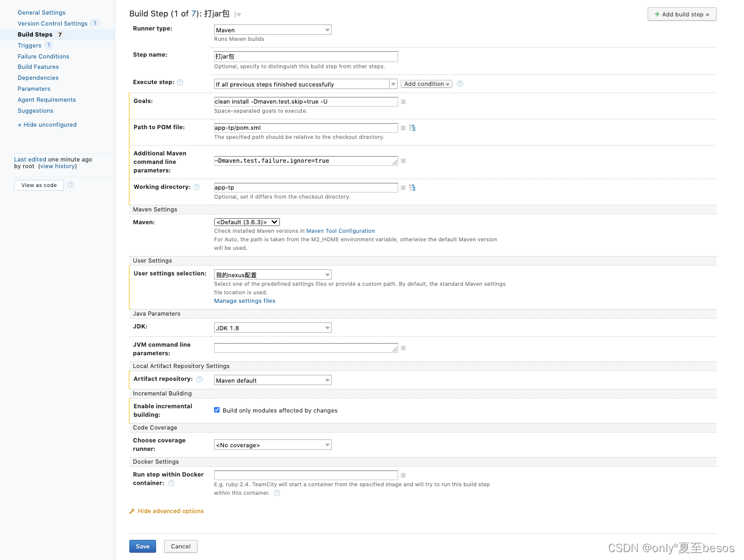Open VCS tree browser for POM file path
The image size is (744, 560).
point(412,128)
